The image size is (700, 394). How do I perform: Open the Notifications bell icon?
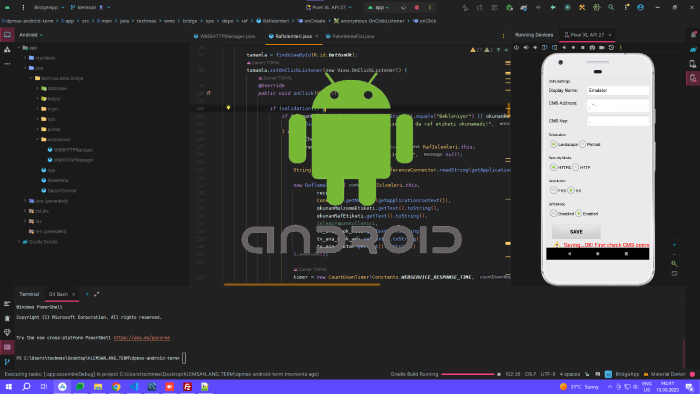(693, 35)
